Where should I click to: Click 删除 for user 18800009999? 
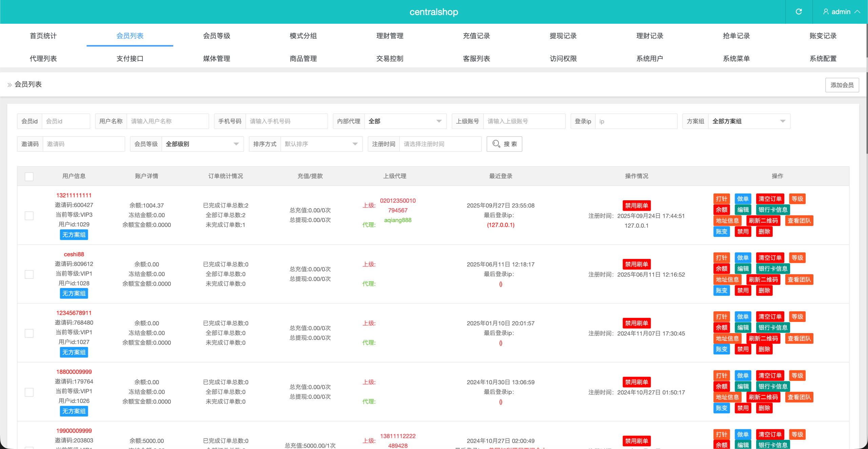764,408
